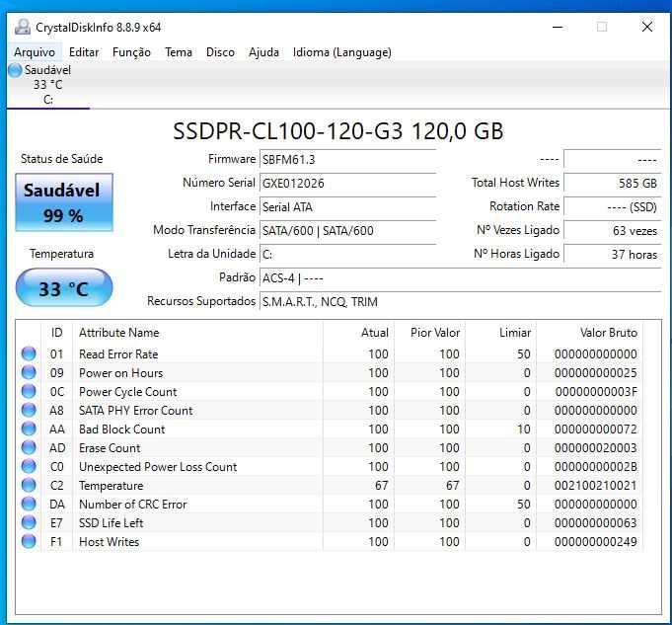Click the status orb for Power Cycle Count
This screenshot has height=625, width=672.
pyautogui.click(x=29, y=391)
